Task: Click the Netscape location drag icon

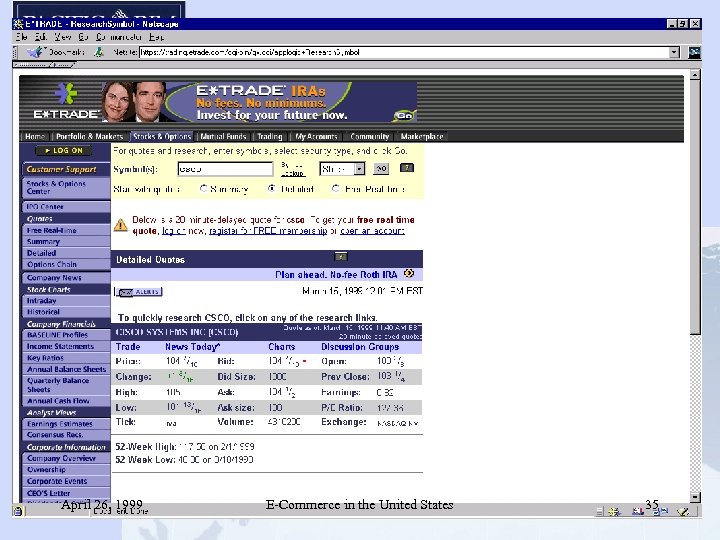Action: tap(99, 52)
